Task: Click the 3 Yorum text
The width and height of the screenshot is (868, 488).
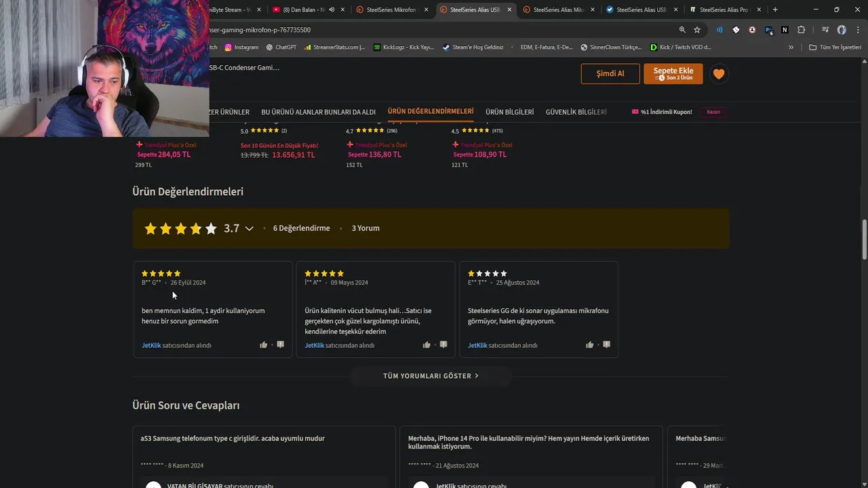Action: (366, 228)
